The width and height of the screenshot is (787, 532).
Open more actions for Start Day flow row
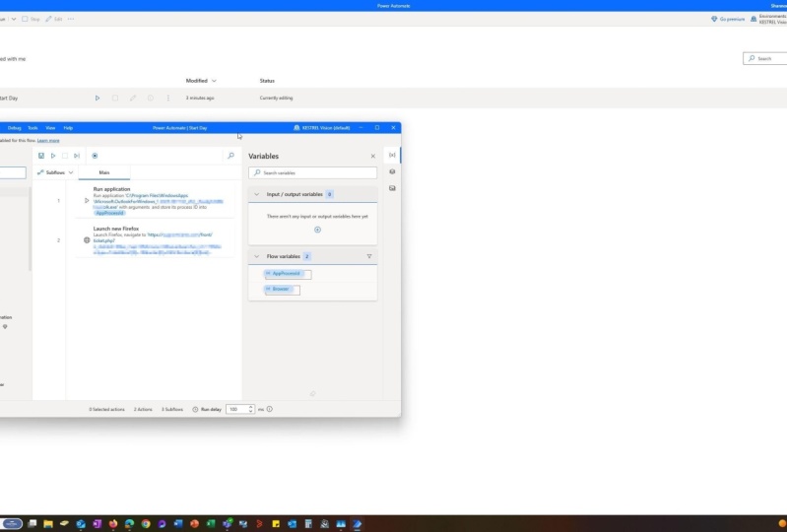coord(168,99)
